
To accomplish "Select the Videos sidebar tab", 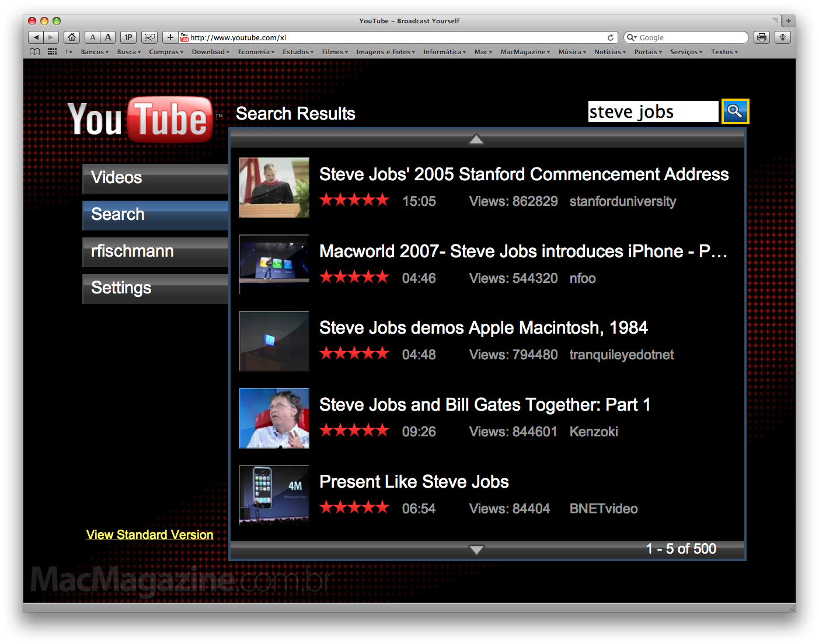I will pos(155,178).
